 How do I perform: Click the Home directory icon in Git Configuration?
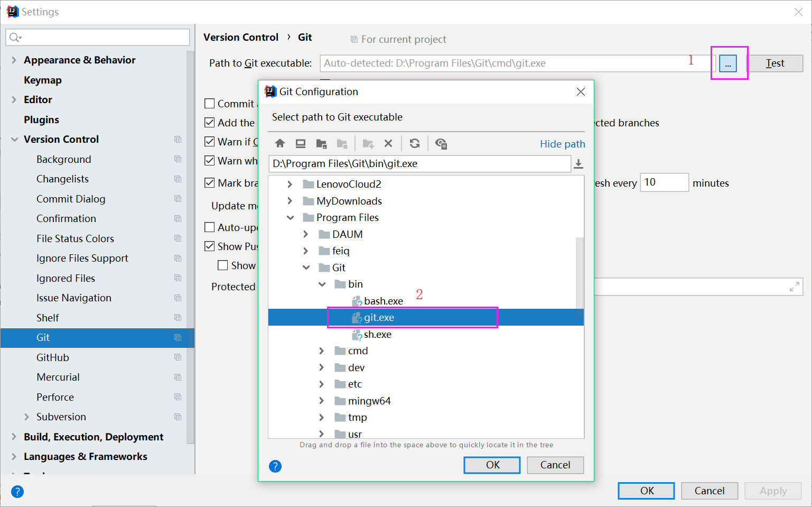280,143
